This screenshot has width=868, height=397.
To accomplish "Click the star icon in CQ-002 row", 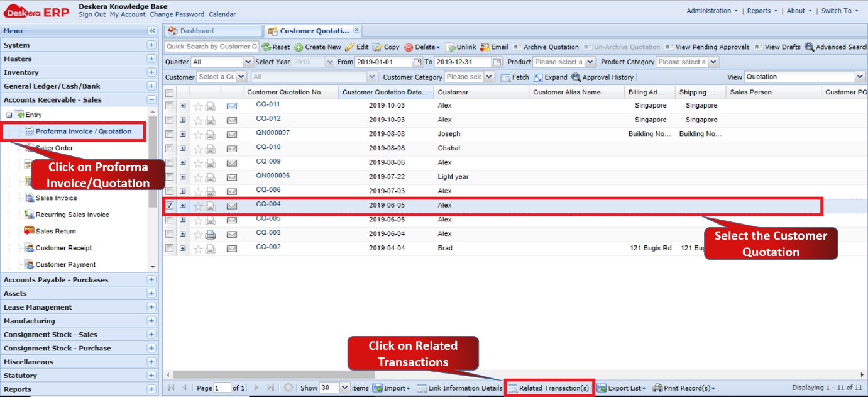I will [198, 249].
